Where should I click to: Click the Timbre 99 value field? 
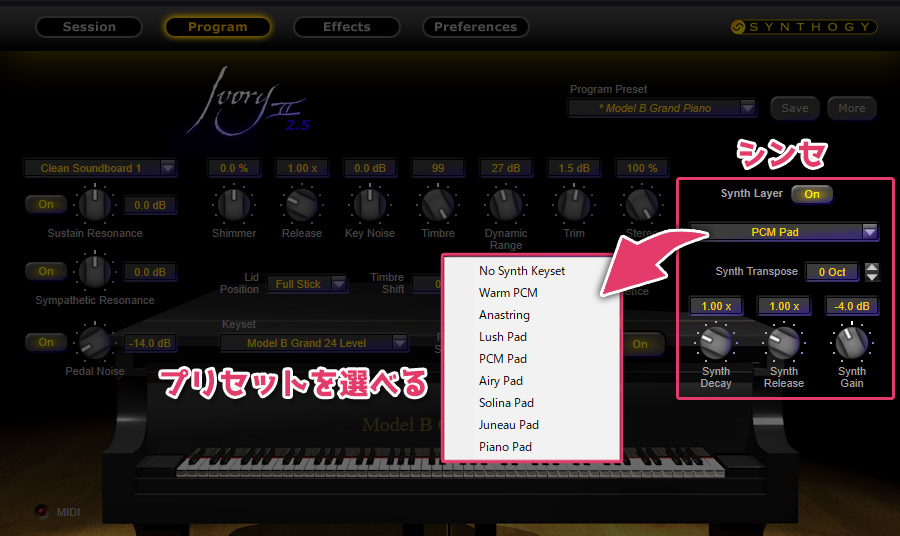[438, 168]
